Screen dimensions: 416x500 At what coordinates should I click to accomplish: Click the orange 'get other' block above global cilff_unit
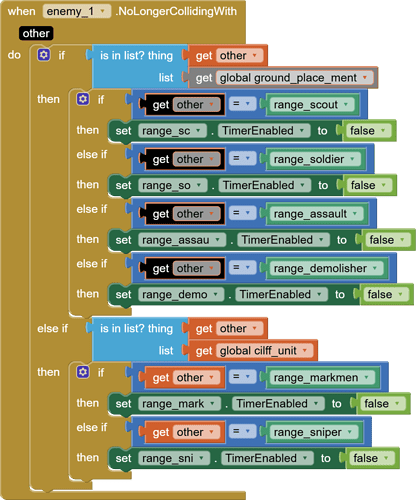(228, 329)
